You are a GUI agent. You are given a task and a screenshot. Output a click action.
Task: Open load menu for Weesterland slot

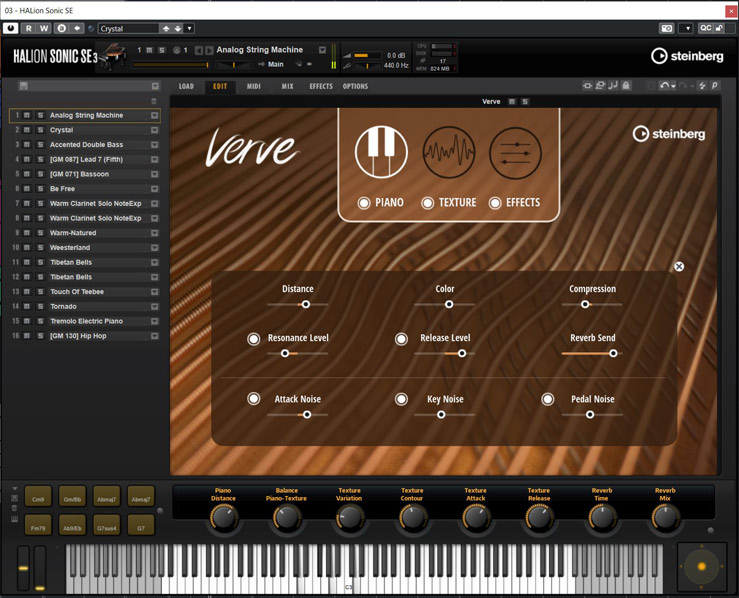pos(154,248)
